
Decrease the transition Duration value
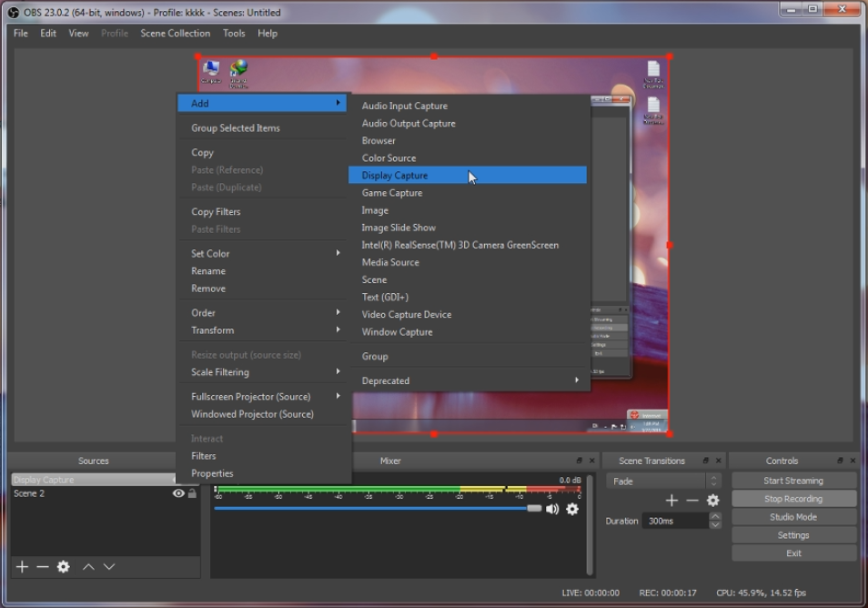(715, 524)
